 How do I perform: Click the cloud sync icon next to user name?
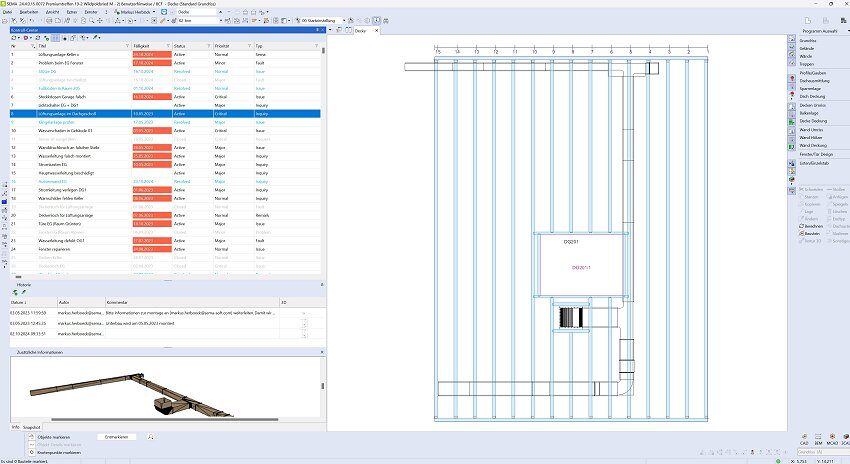164,11
